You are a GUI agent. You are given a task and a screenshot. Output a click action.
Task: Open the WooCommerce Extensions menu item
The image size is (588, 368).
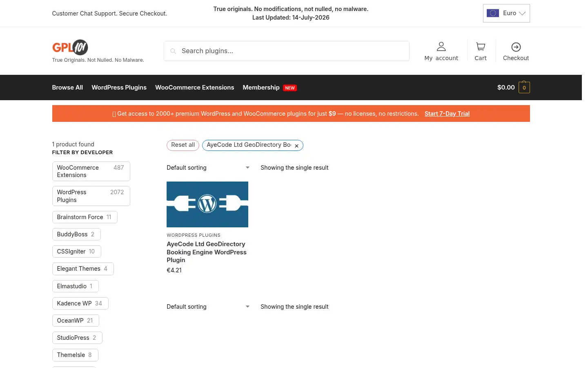point(195,88)
